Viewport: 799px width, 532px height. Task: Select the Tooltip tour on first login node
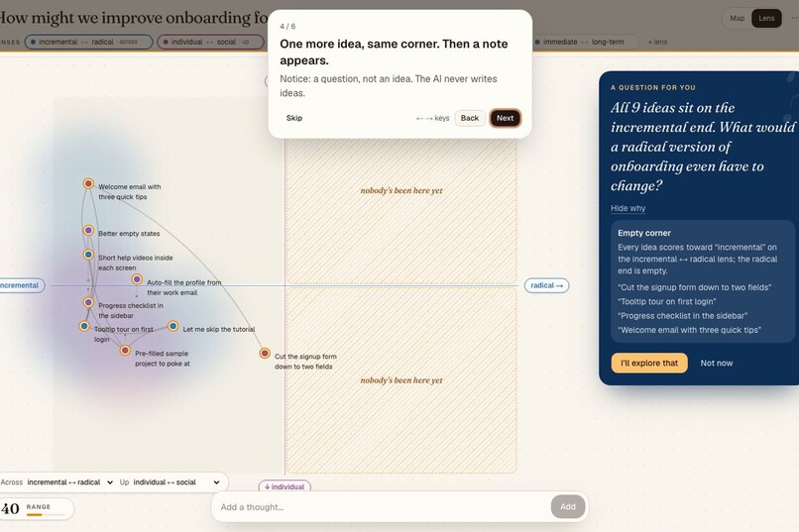[84, 326]
